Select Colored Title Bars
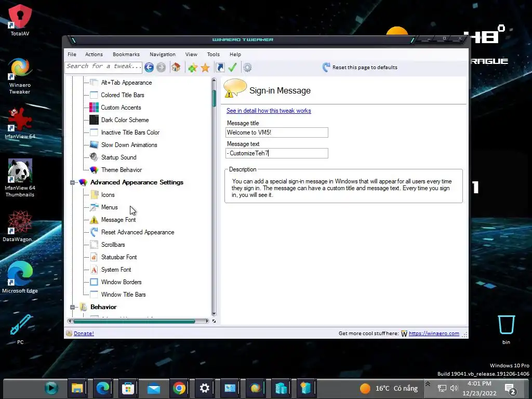This screenshot has height=399, width=532. click(123, 95)
